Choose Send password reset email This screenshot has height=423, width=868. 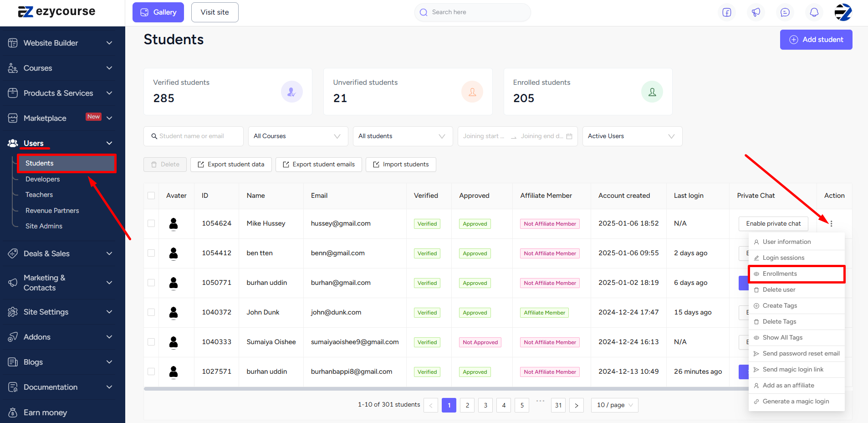click(x=797, y=354)
